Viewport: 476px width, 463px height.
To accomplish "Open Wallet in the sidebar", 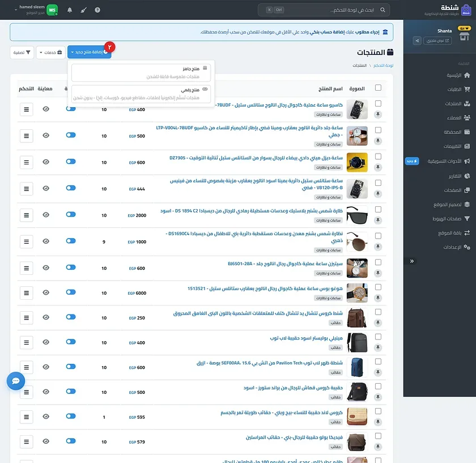I will 458,132.
